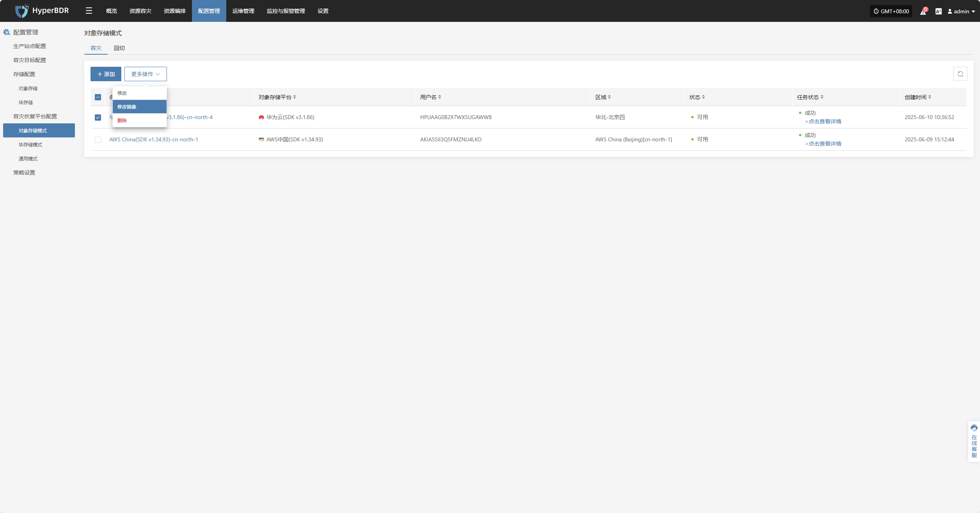Toggle the select-all header checkbox
Viewport: 980px width, 513px height.
click(98, 97)
